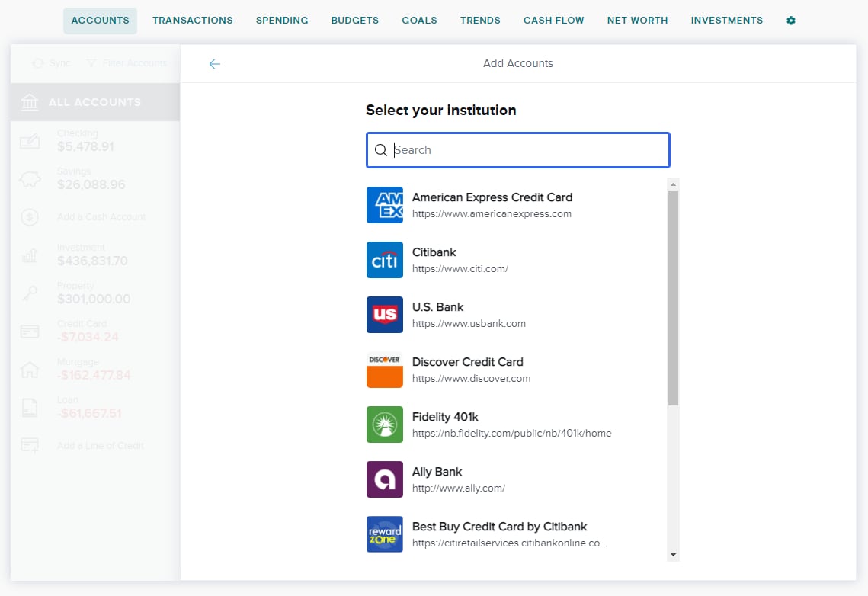The image size is (868, 596).
Task: Click the Credit Card icon in sidebar
Action: (29, 331)
